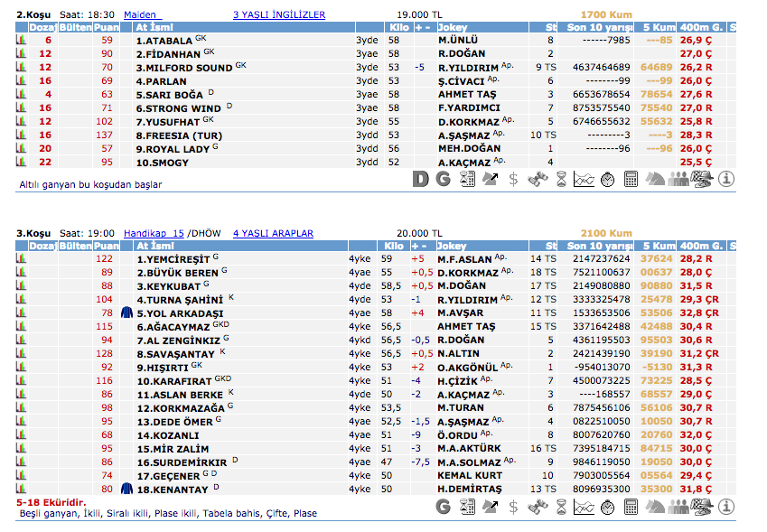Image resolution: width=767 pixels, height=532 pixels.
Task: Click the Handikap 15 link
Action: (154, 233)
